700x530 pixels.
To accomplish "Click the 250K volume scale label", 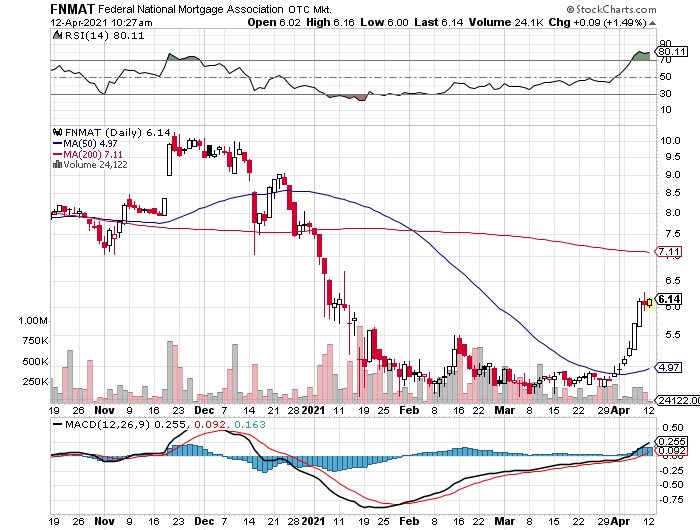I will click(35, 381).
